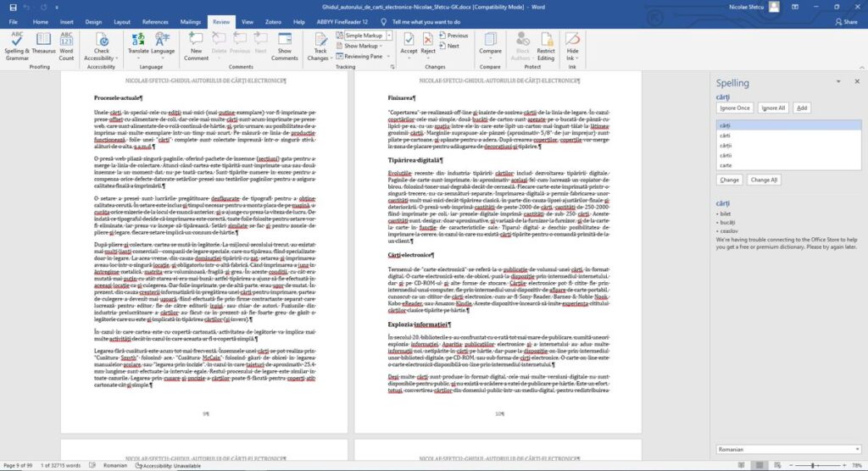
Task: Click zoom out minus button
Action: coord(791,465)
